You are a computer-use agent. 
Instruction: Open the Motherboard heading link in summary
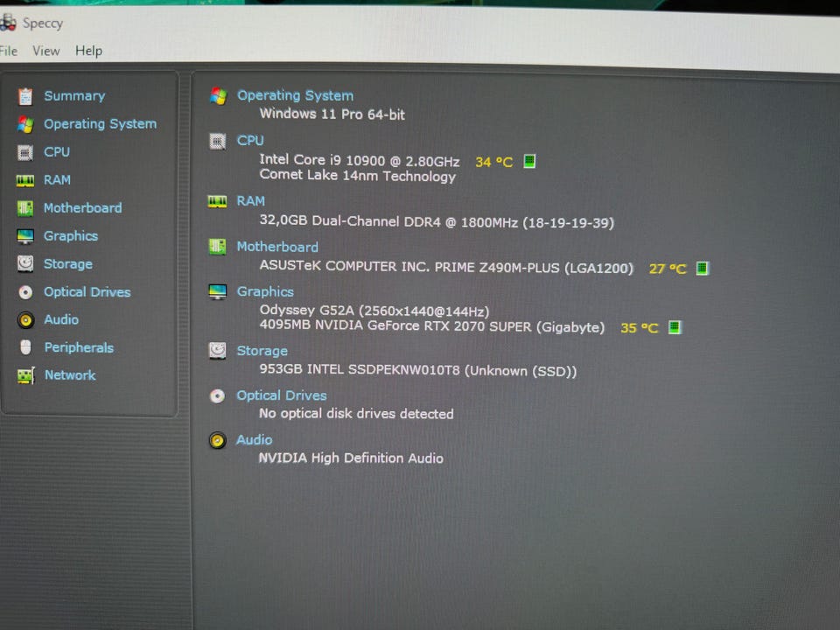click(x=277, y=247)
